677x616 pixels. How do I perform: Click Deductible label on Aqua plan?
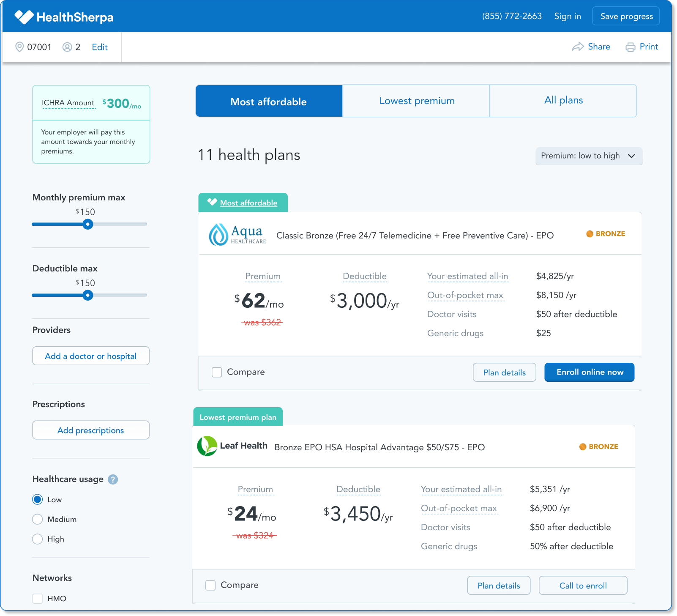coord(365,276)
